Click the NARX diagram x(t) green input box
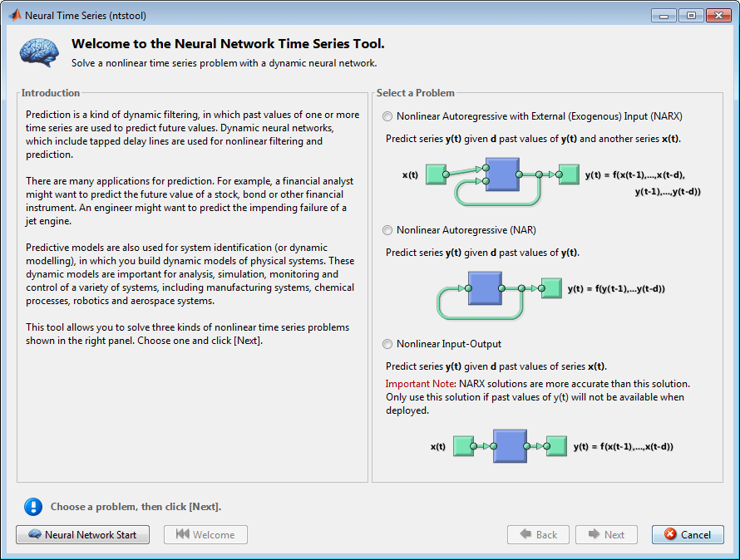This screenshot has width=740, height=560. pyautogui.click(x=436, y=174)
